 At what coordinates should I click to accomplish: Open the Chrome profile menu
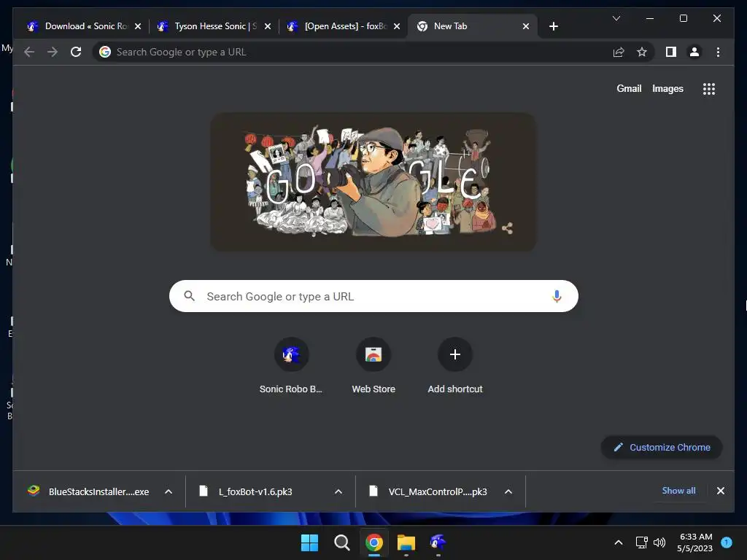pos(694,52)
